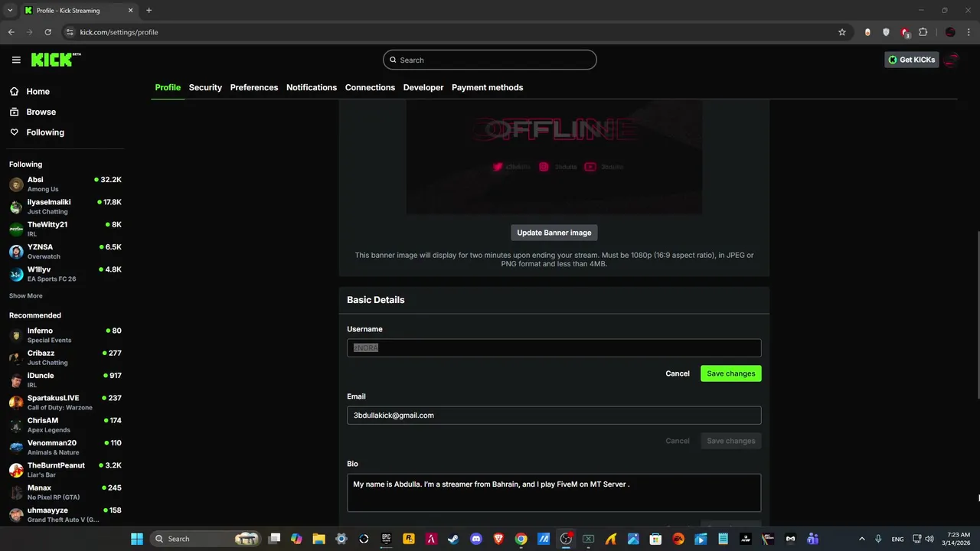Open the Payment methods tab

[x=487, y=87]
